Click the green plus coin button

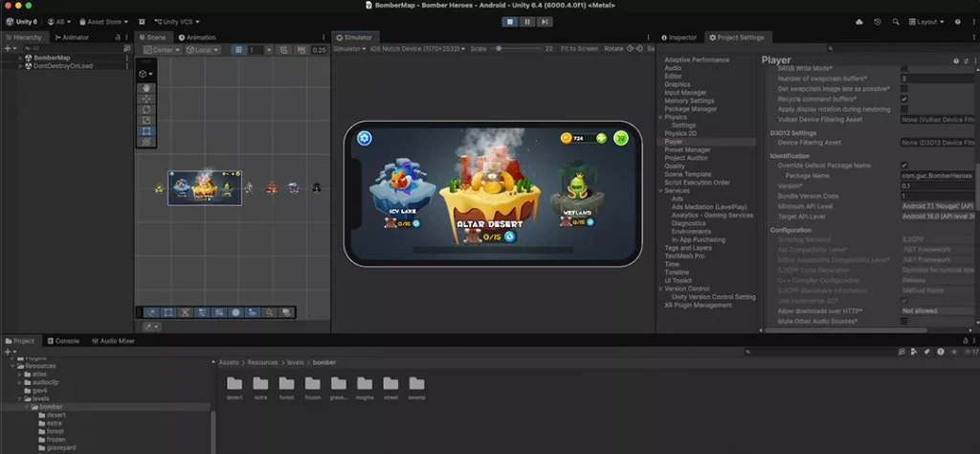coord(601,138)
